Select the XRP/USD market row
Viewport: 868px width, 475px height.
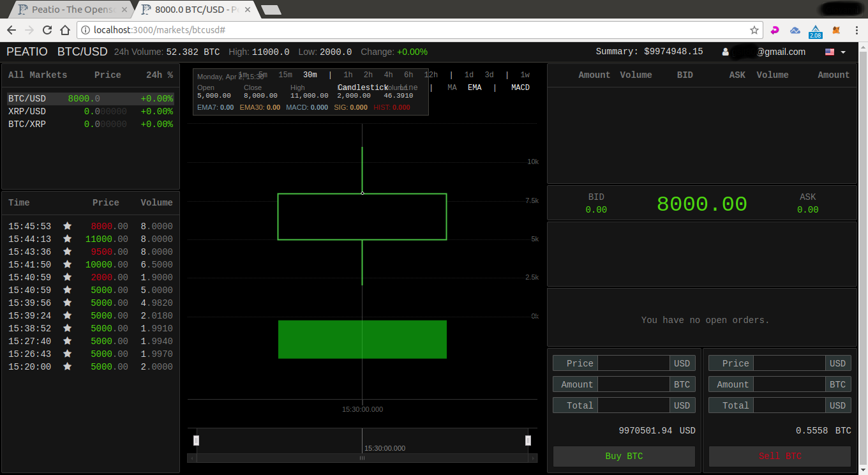coord(91,111)
